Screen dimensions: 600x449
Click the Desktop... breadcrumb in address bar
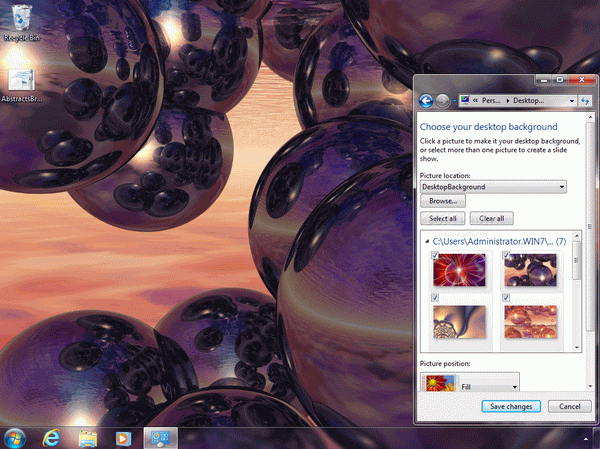click(528, 101)
